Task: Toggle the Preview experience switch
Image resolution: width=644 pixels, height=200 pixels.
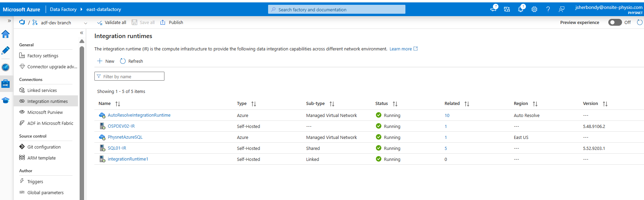Action: pos(615,22)
